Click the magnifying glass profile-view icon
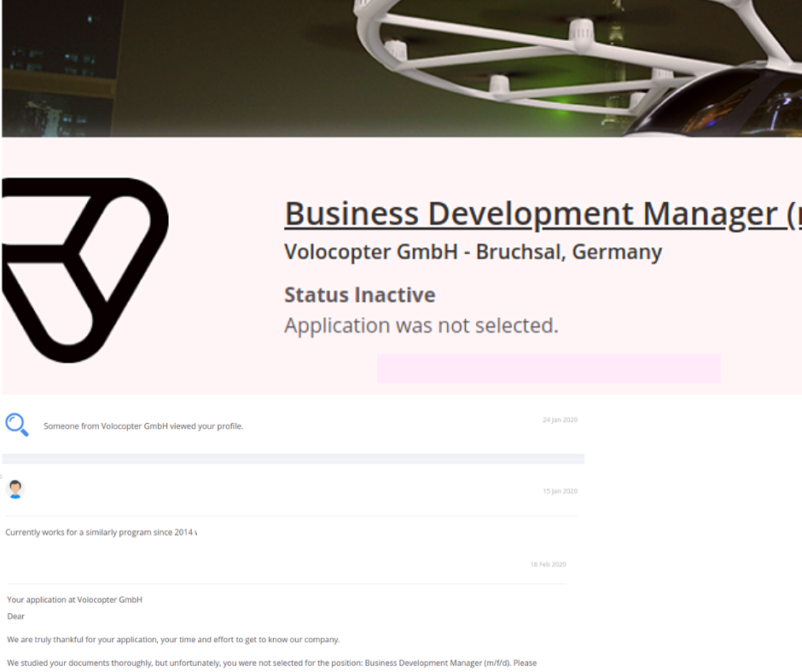Screen dimensions: 802x672 click(17, 425)
